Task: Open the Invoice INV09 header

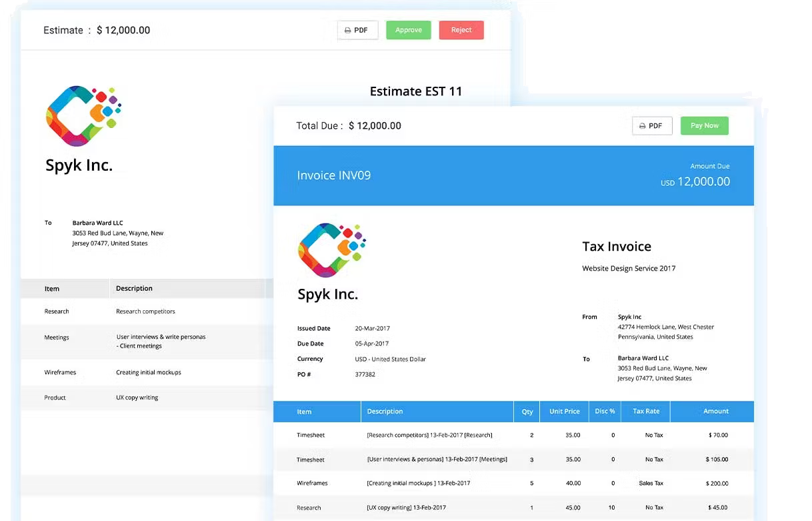Action: 333,175
